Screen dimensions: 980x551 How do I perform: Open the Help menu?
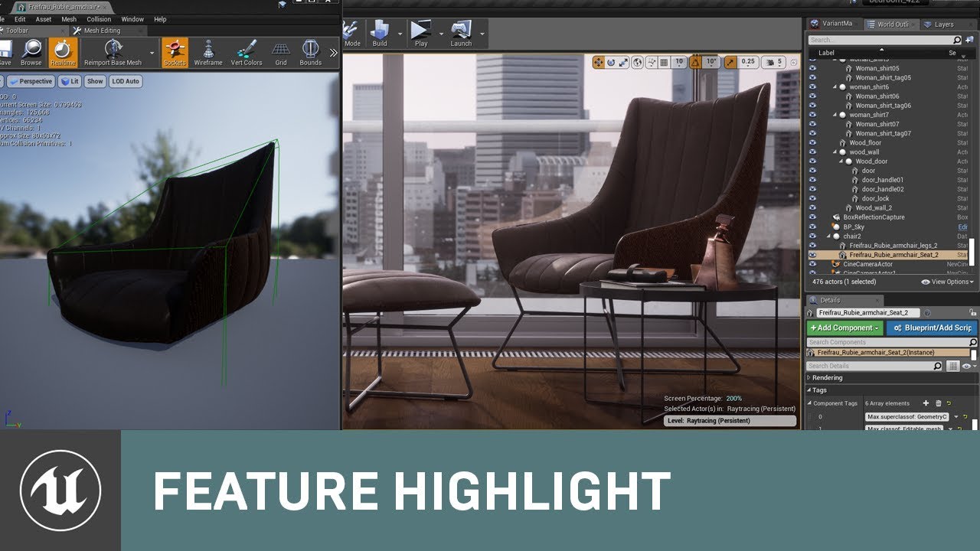click(160, 19)
